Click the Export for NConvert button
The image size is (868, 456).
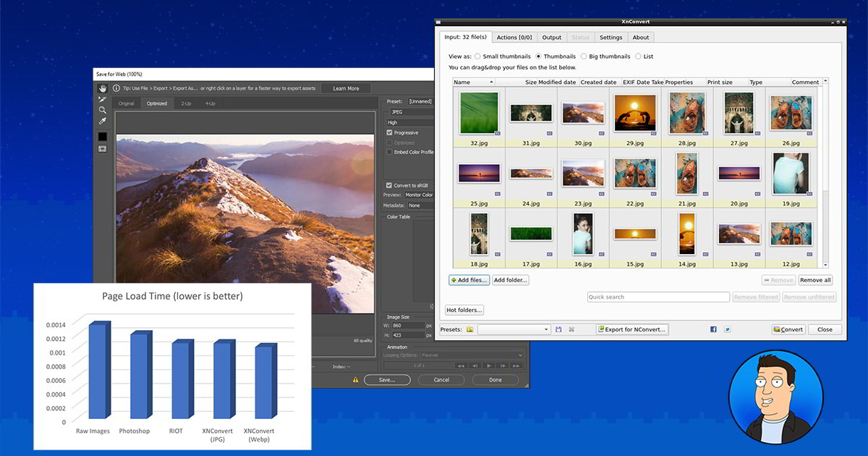pos(631,329)
